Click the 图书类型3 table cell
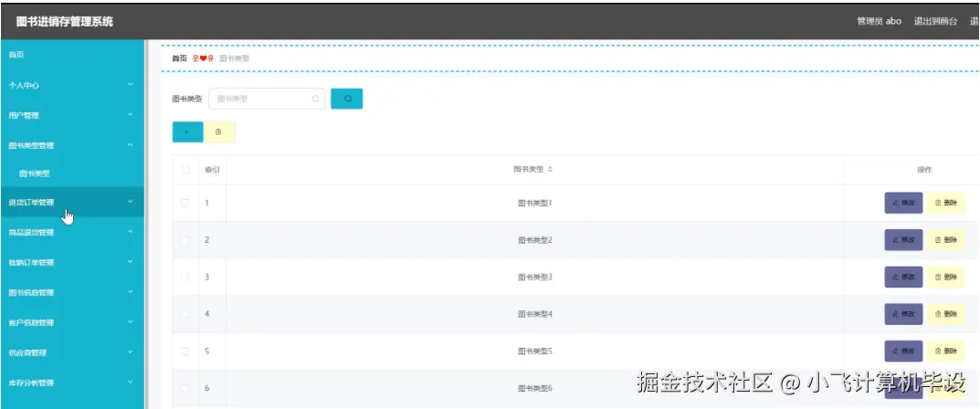 535,277
